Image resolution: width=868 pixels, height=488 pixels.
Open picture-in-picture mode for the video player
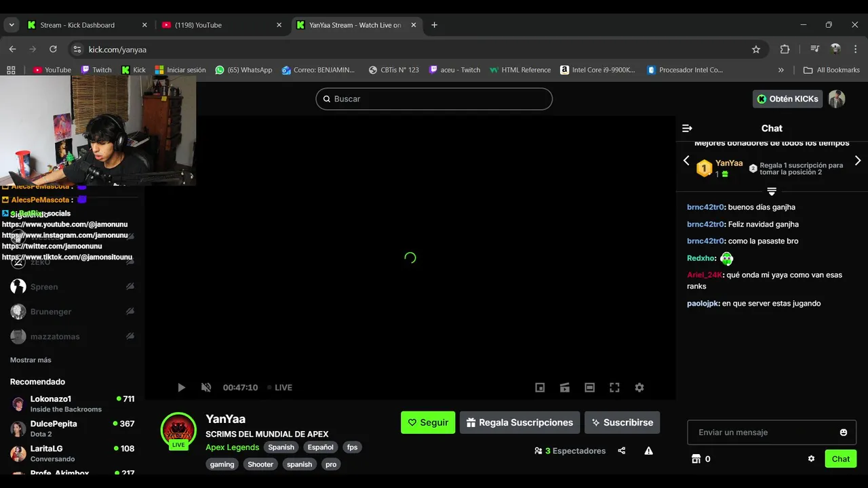click(x=540, y=388)
